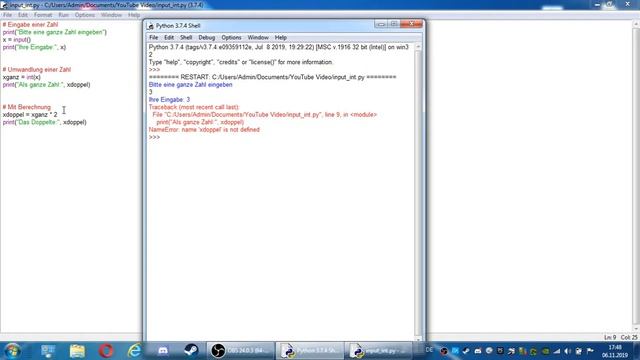Screen dimensions: 640x360
Task: Open Edit menu in Python Shell
Action: (x=169, y=38)
